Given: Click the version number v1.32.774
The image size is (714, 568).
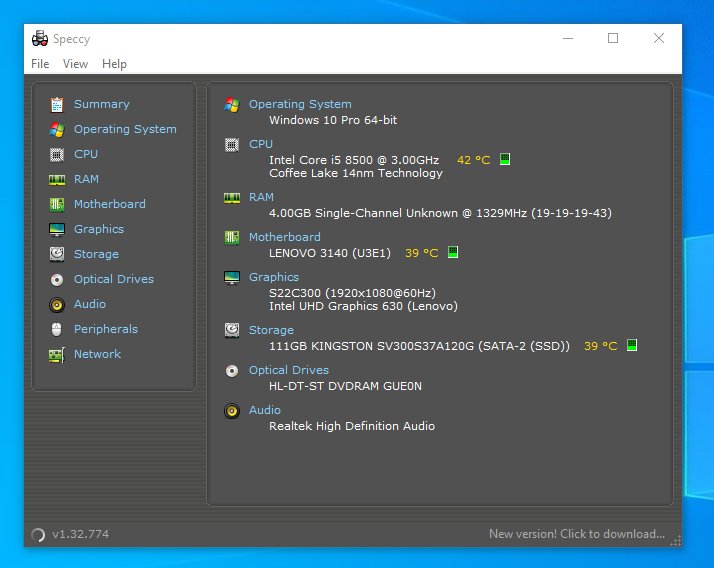Looking at the screenshot, I should (80, 534).
